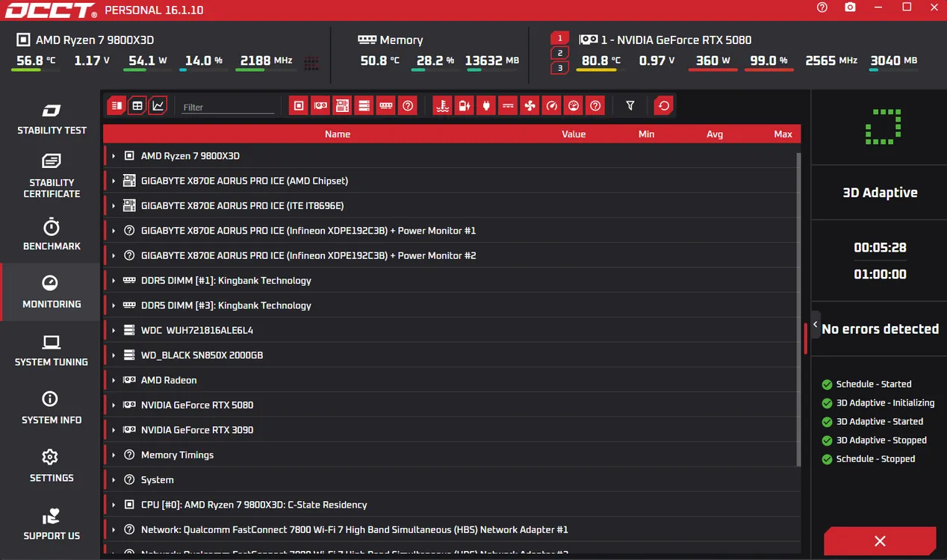Toggle the motherboard hardware filter
947x560 pixels.
(x=342, y=106)
